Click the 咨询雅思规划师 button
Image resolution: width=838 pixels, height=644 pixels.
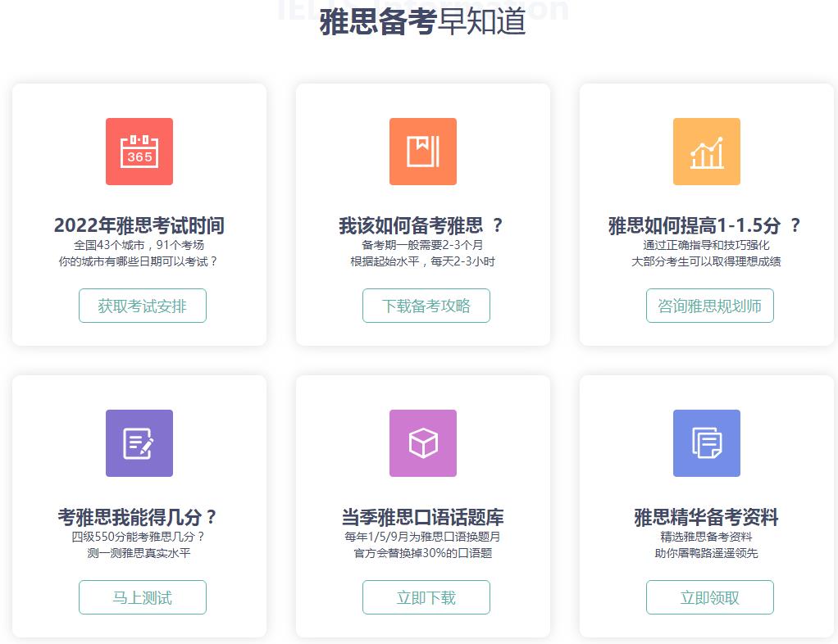pos(709,305)
